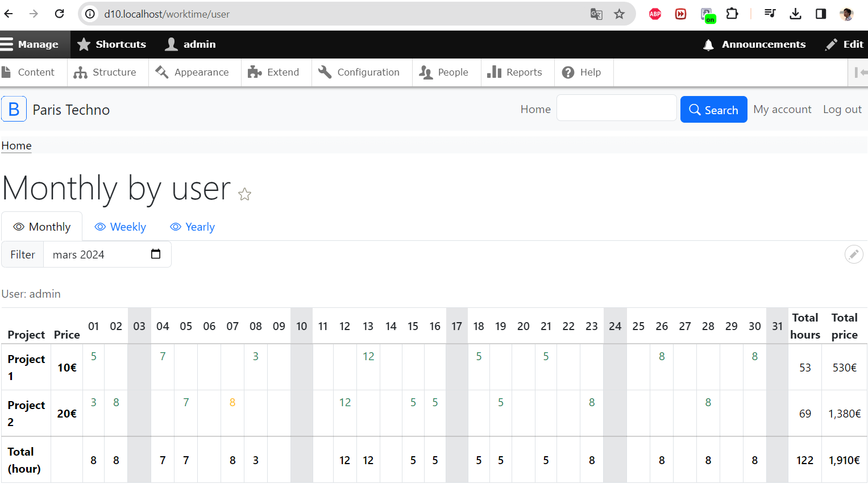The width and height of the screenshot is (868, 488).
Task: Open the browser downloads icon
Action: coord(796,14)
